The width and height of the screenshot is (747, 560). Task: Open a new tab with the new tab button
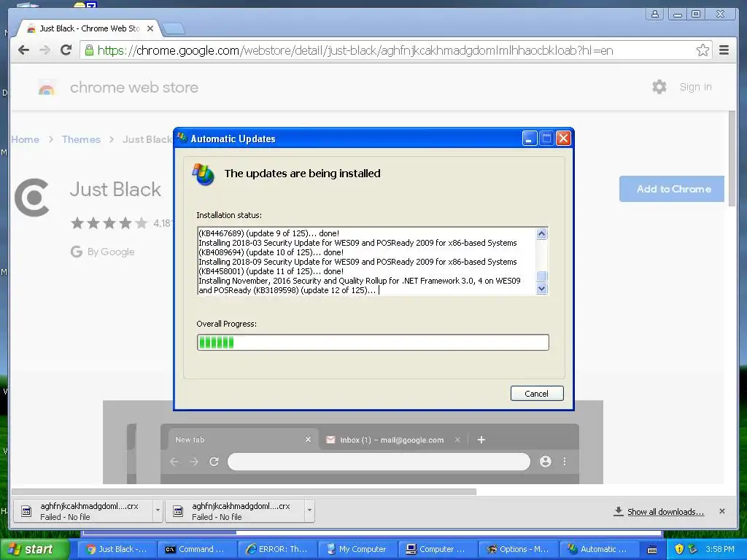click(x=172, y=29)
